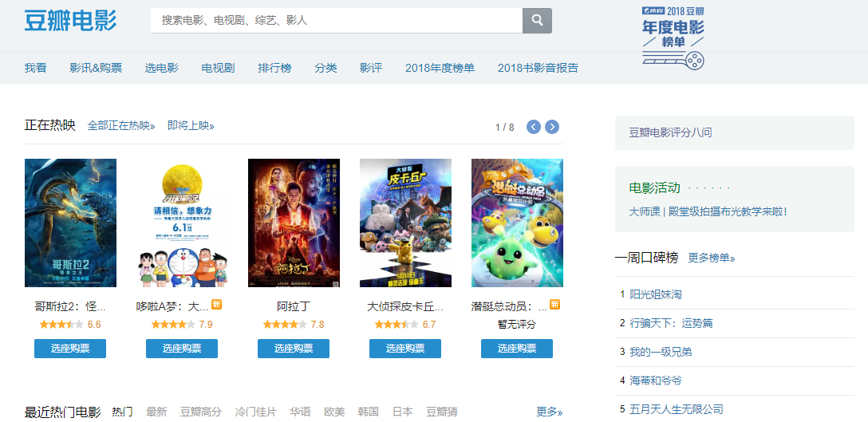
Task: Select the 热门 tab in 最近热门电影
Action: click(122, 412)
